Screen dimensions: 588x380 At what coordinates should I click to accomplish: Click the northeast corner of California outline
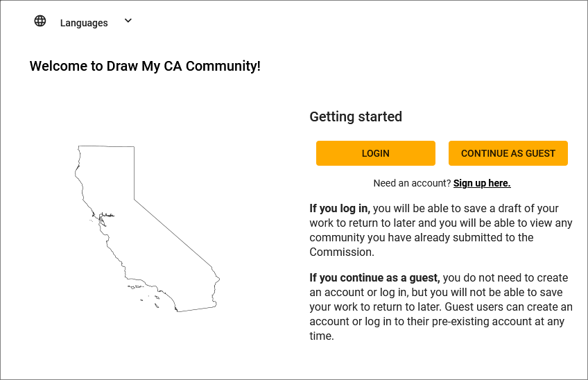click(x=134, y=147)
